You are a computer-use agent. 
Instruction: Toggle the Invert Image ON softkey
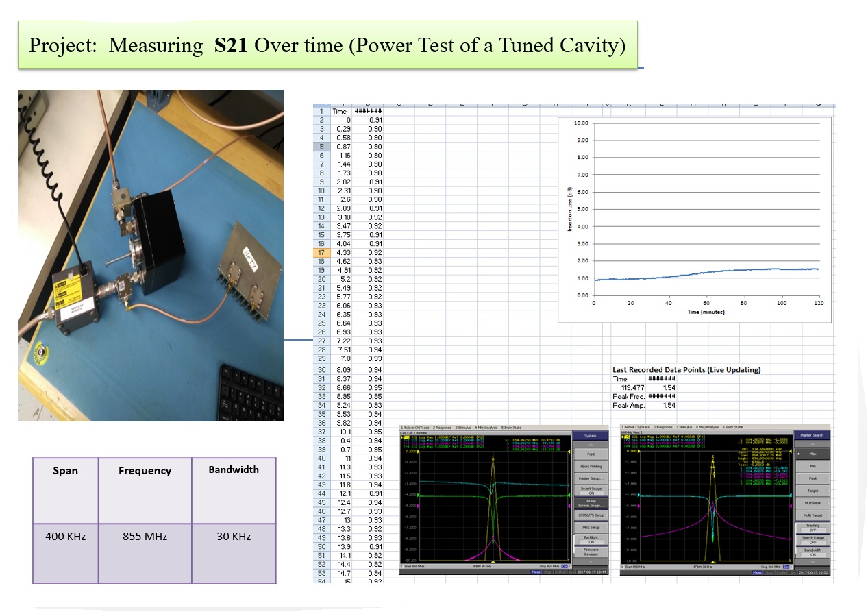point(591,491)
